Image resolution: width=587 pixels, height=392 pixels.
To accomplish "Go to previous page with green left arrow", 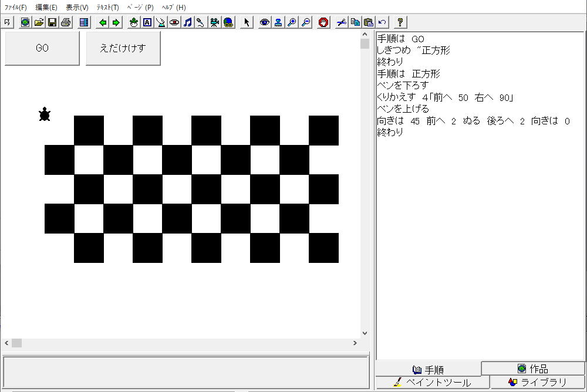I will click(x=103, y=22).
